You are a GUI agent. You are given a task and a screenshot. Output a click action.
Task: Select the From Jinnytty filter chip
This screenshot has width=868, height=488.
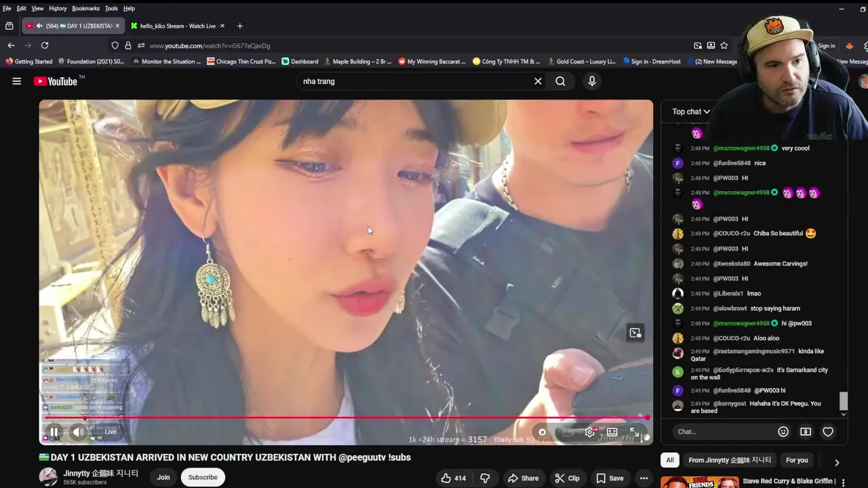tap(730, 460)
